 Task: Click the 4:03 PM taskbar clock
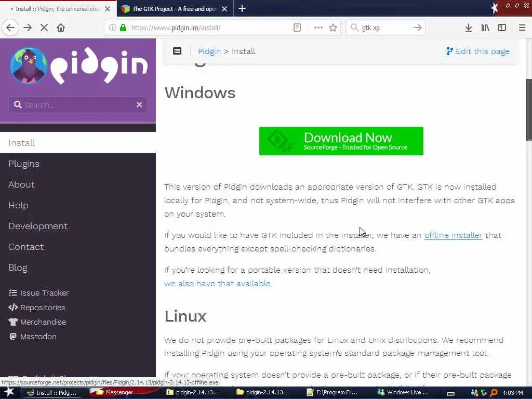(x=512, y=393)
